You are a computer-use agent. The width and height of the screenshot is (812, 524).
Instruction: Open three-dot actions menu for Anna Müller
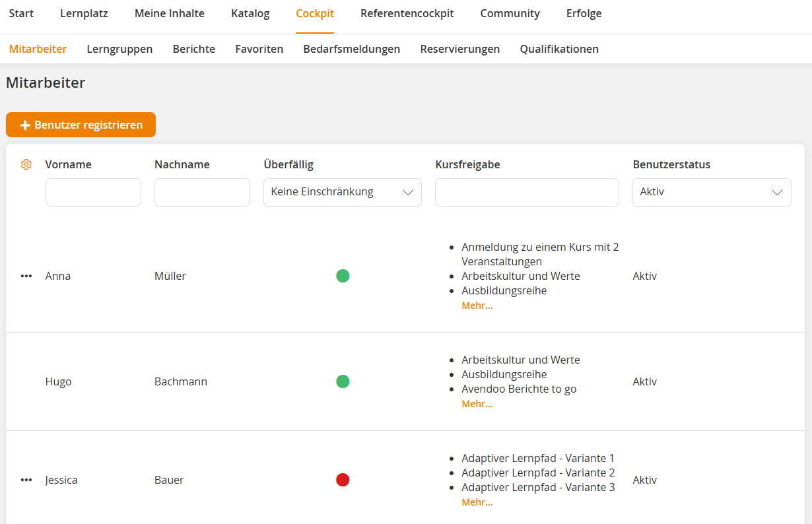pyautogui.click(x=26, y=277)
